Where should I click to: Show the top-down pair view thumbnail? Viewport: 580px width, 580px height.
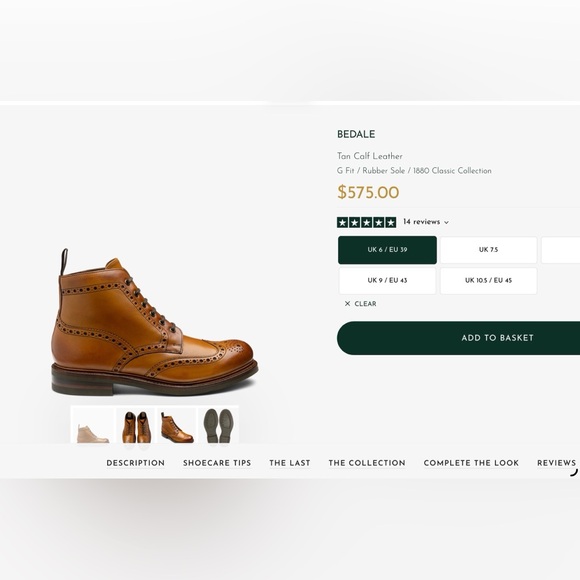(x=136, y=425)
